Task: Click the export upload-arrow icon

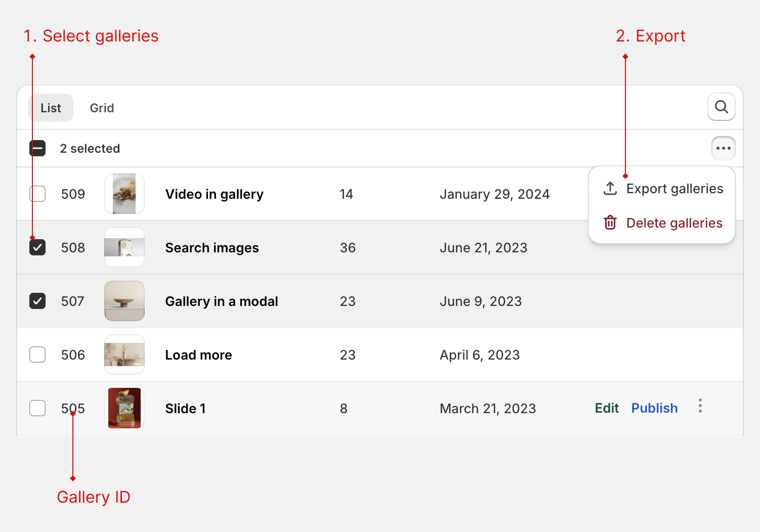Action: coord(609,188)
